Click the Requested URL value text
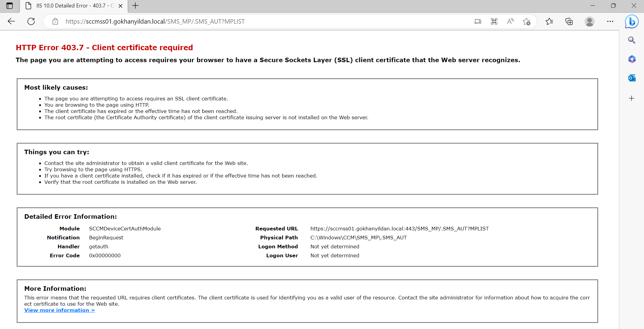 (x=400, y=229)
